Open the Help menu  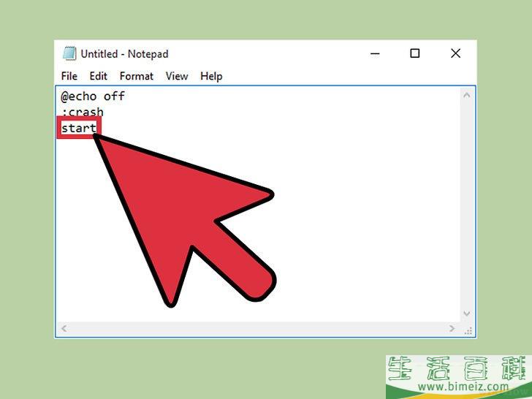pyautogui.click(x=211, y=76)
